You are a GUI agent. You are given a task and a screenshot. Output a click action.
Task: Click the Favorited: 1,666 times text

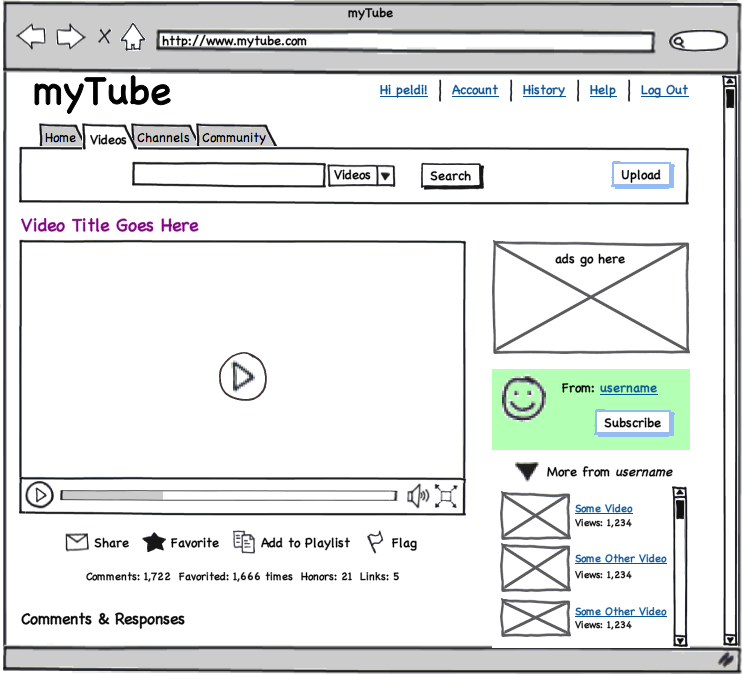(x=236, y=576)
